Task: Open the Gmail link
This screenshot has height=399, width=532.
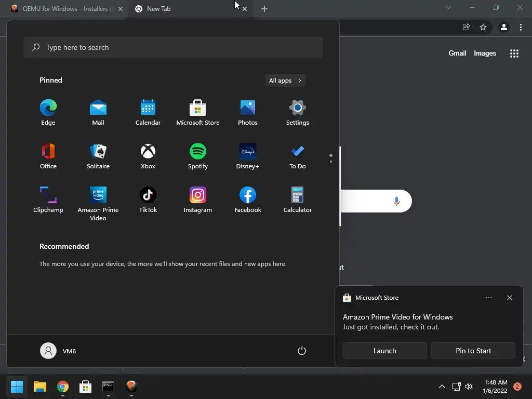Action: 457,54
